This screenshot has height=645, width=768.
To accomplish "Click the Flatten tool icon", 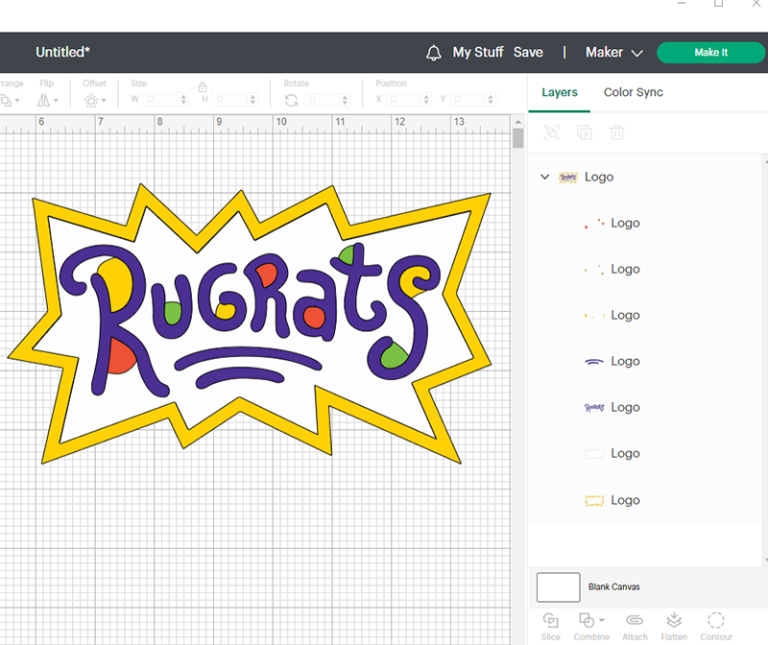I will pos(674,621).
